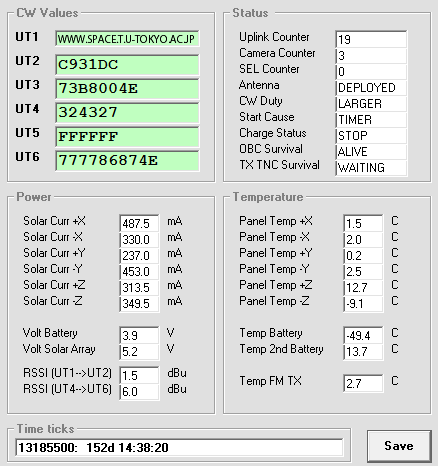Click the Temp FM TX value box
This screenshot has height=466, width=438.
[363, 383]
